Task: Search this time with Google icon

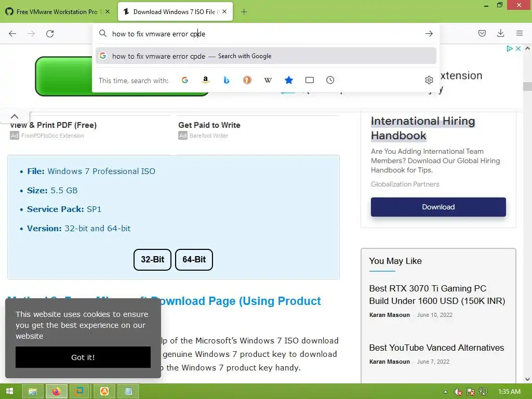Action: [x=185, y=80]
